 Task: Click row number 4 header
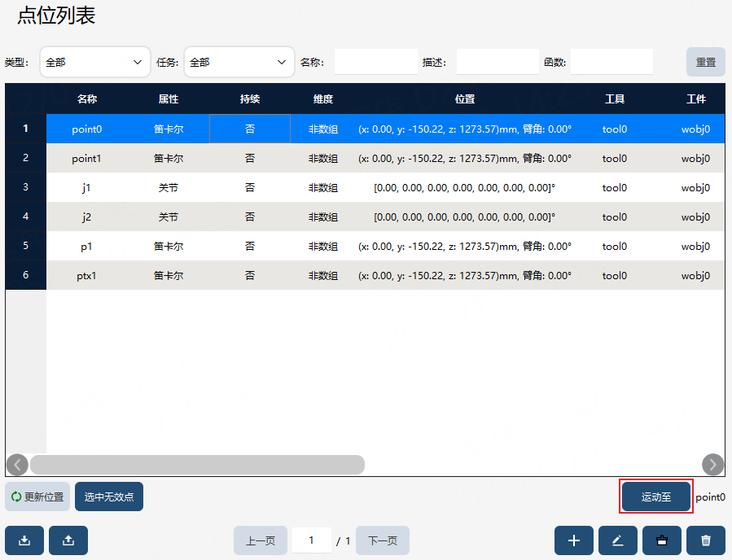point(26,217)
